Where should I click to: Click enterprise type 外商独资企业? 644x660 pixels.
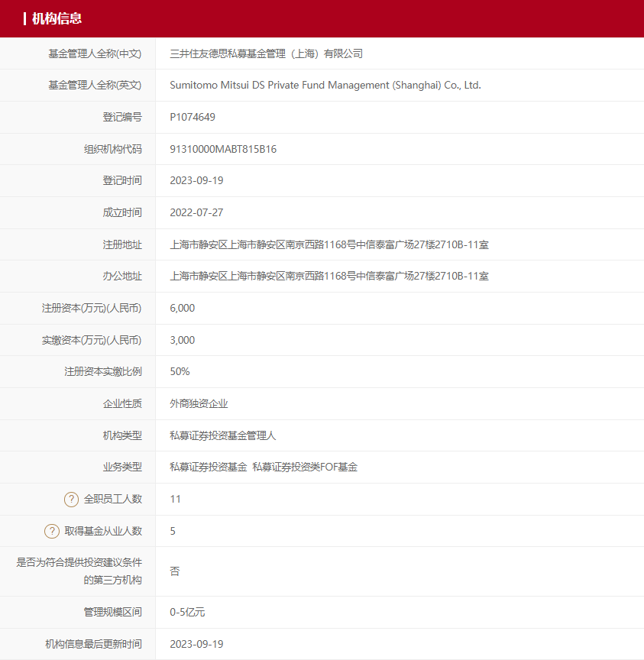(199, 403)
